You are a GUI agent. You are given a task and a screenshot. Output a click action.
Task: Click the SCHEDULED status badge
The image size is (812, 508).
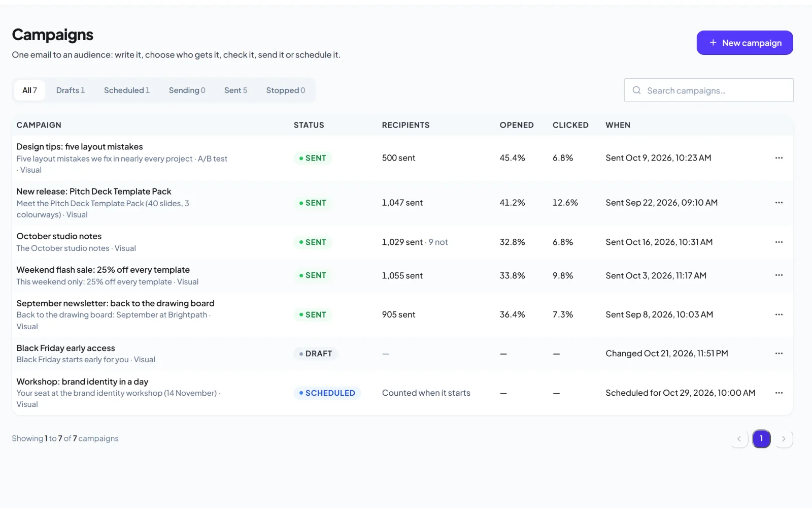point(327,393)
